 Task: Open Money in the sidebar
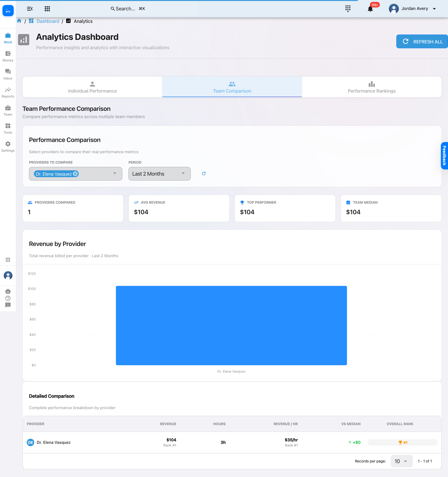(x=8, y=56)
